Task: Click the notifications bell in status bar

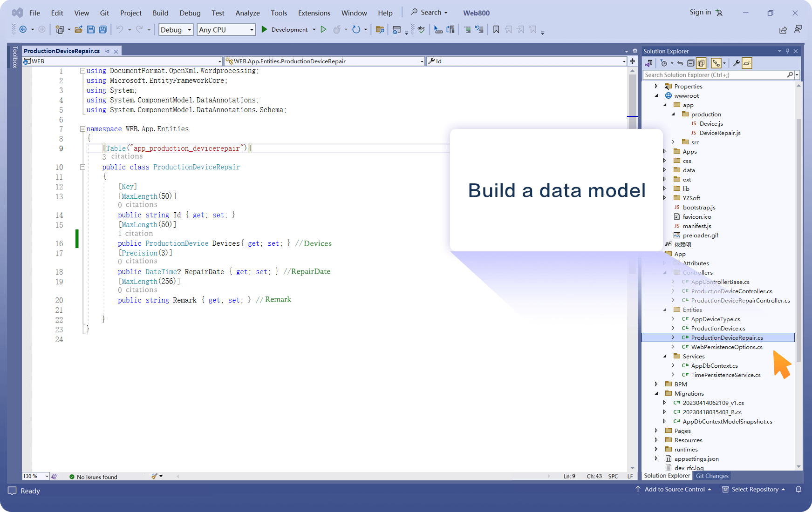Action: pyautogui.click(x=798, y=489)
